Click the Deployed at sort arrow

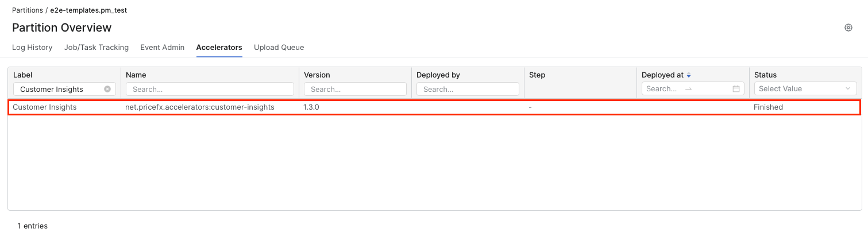pyautogui.click(x=689, y=75)
